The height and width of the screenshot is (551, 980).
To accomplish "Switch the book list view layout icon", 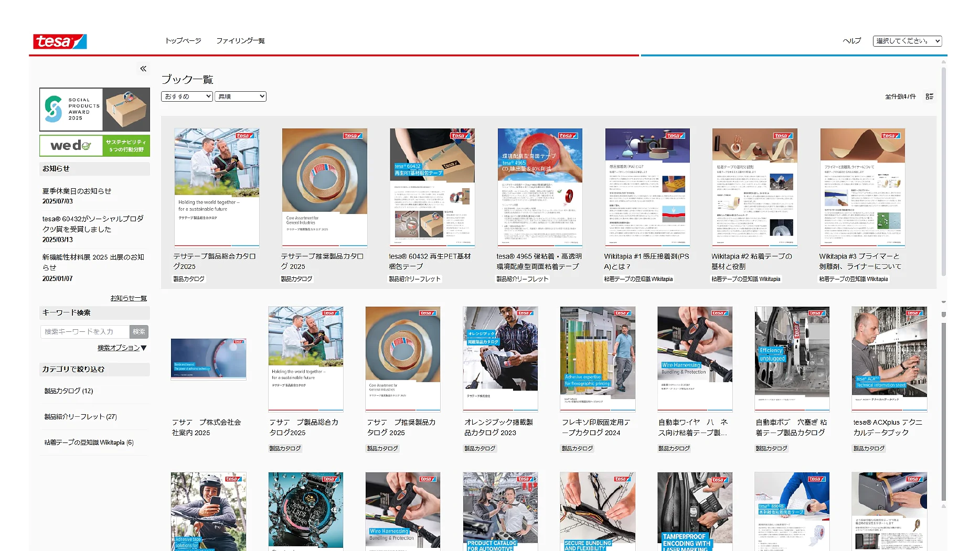I will tap(929, 96).
